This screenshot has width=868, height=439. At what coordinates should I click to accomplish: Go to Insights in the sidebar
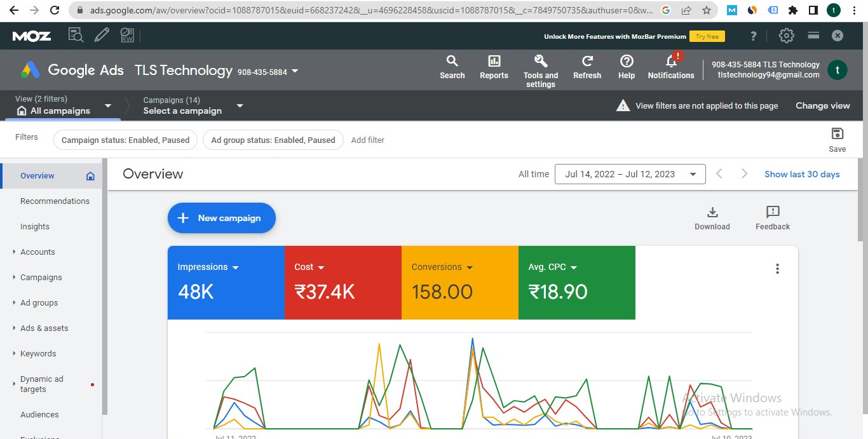pos(35,227)
